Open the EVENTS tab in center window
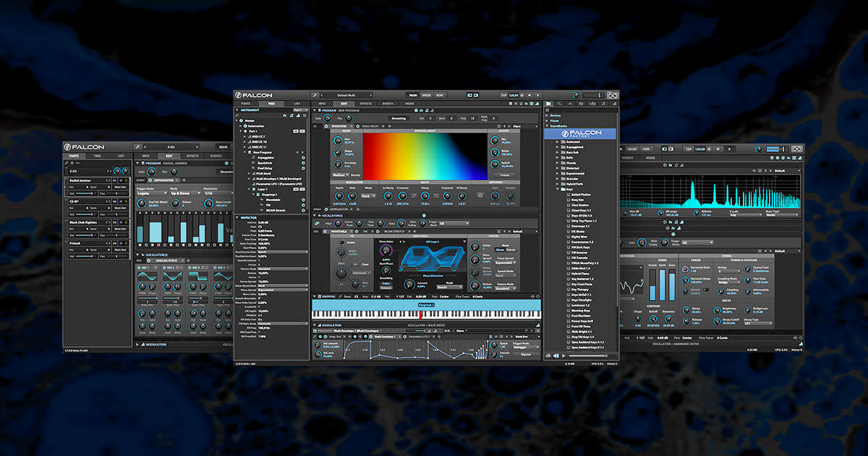The image size is (868, 456). 388,104
